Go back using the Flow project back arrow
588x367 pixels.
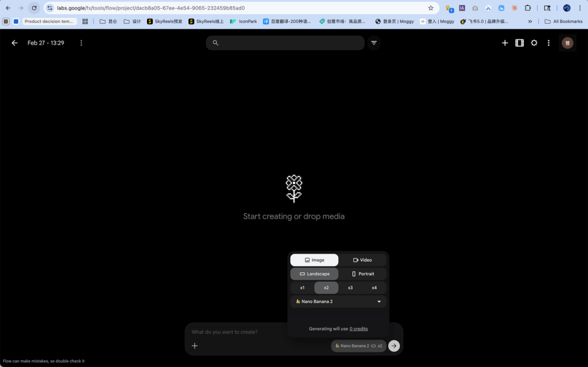coord(14,43)
